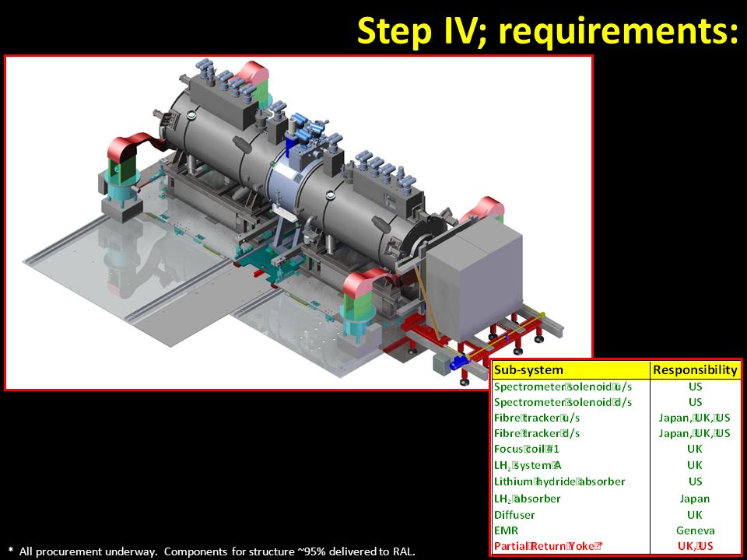Click the 'Step IV; requirements:' slide title
The height and width of the screenshot is (560, 747).
[x=547, y=30]
